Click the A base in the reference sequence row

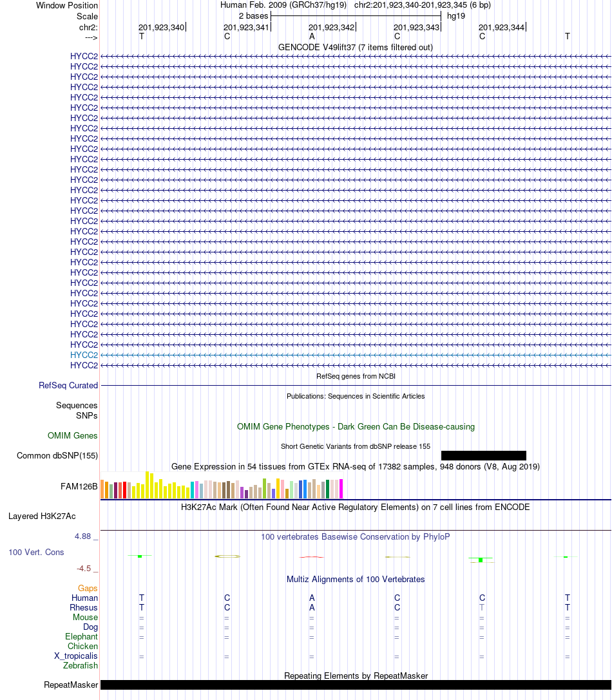point(312,37)
